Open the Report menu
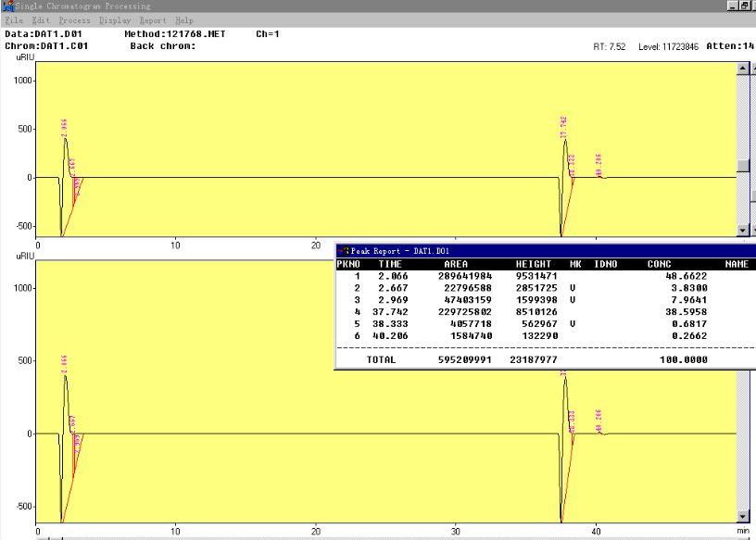Image resolution: width=756 pixels, height=540 pixels. click(x=153, y=20)
